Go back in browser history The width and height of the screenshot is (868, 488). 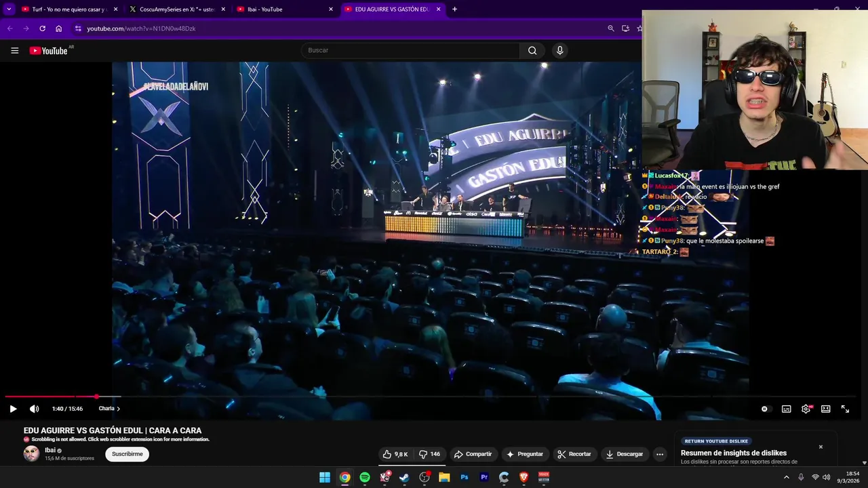pyautogui.click(x=9, y=28)
